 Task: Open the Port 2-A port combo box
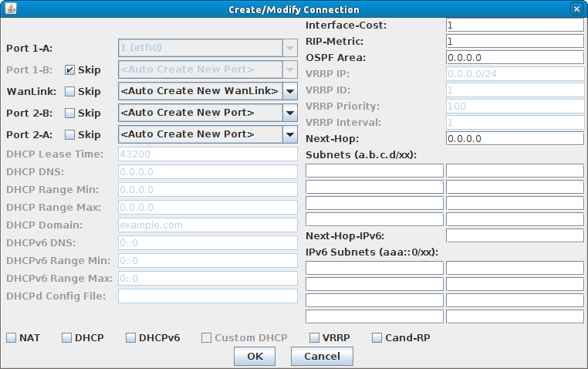click(x=208, y=134)
